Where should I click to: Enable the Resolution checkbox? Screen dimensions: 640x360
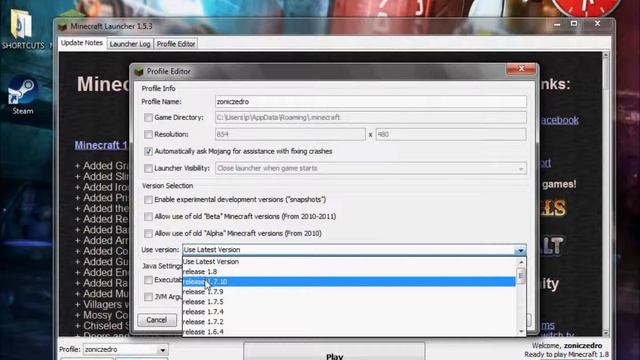(148, 134)
